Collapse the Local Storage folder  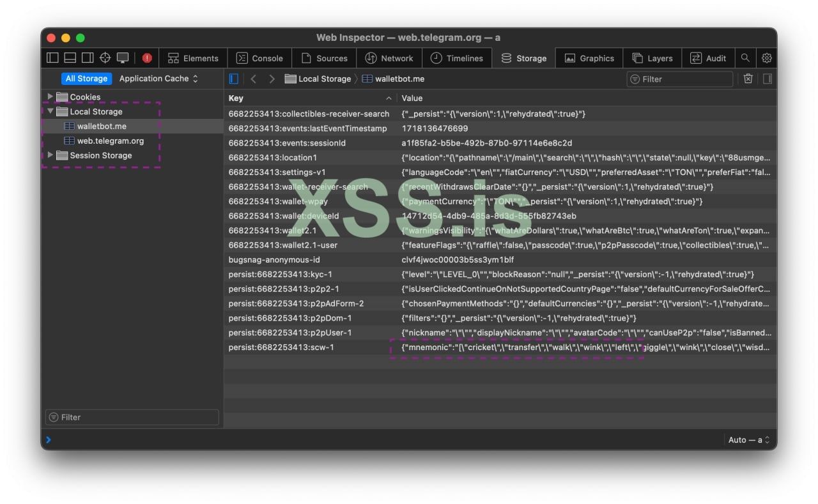click(x=50, y=111)
